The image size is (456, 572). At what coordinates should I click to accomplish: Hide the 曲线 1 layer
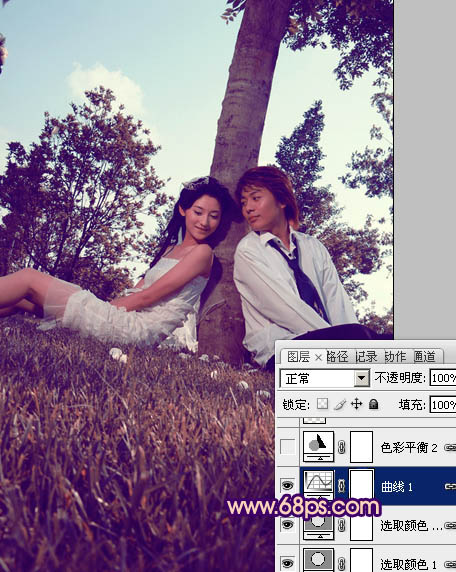click(288, 485)
